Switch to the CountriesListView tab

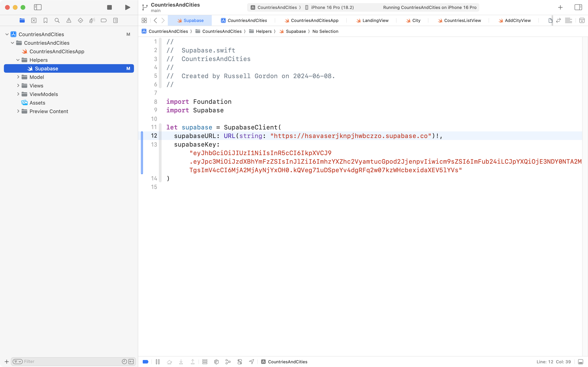tap(462, 20)
